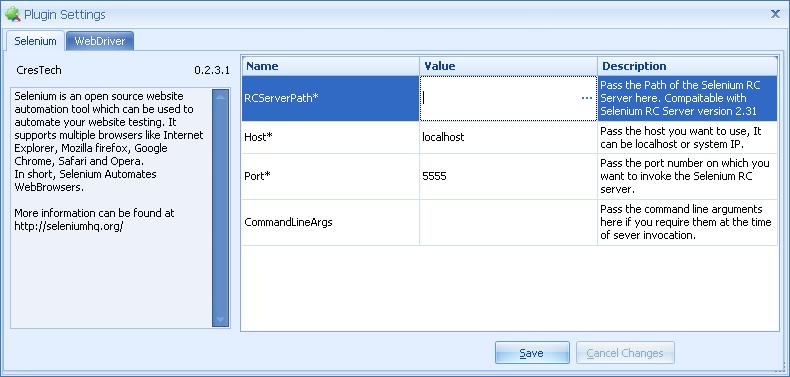Sort by the Name column header
The width and height of the screenshot is (790, 377).
click(x=331, y=66)
